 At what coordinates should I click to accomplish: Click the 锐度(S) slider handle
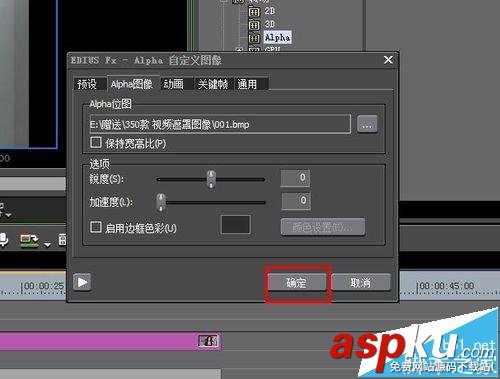(x=211, y=179)
